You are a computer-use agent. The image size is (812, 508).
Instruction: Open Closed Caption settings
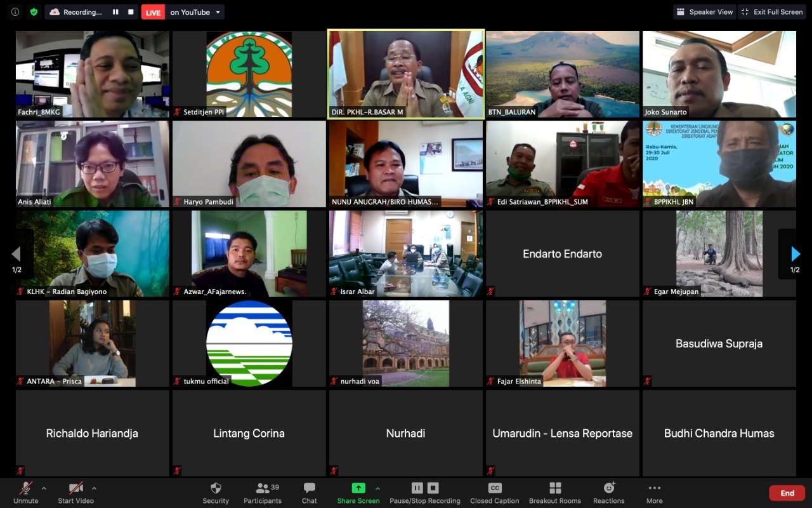(494, 492)
